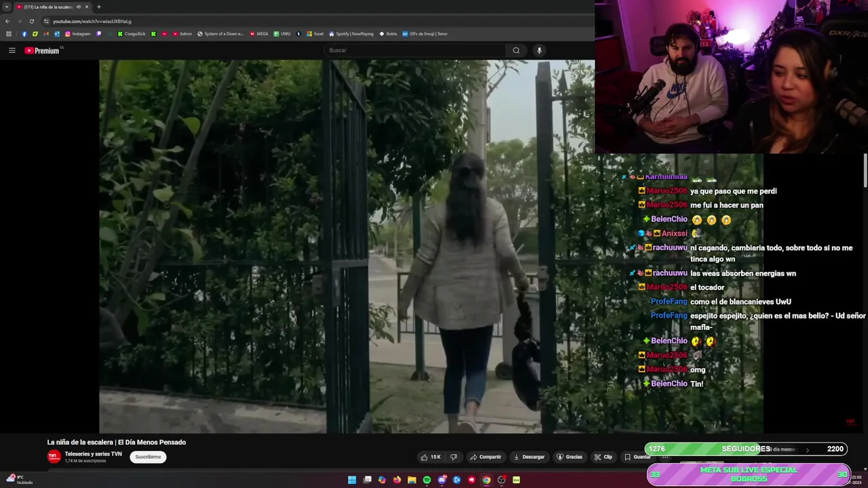This screenshot has height=488, width=868.
Task: Open the Instagram bookmark
Action: [x=77, y=34]
